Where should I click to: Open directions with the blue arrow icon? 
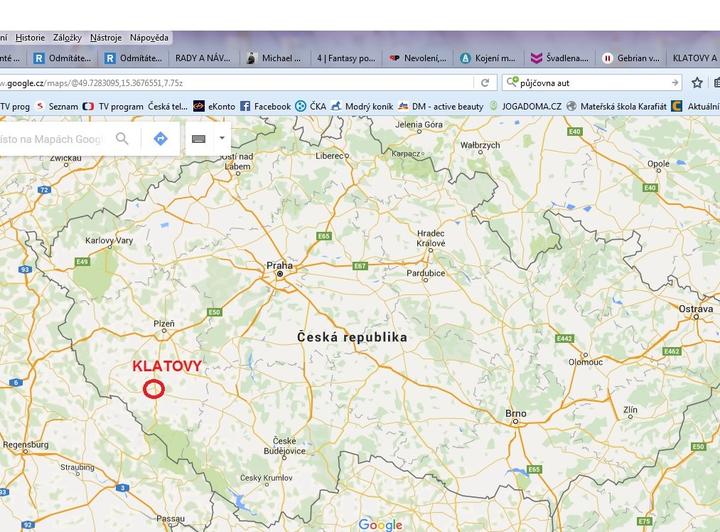point(160,139)
